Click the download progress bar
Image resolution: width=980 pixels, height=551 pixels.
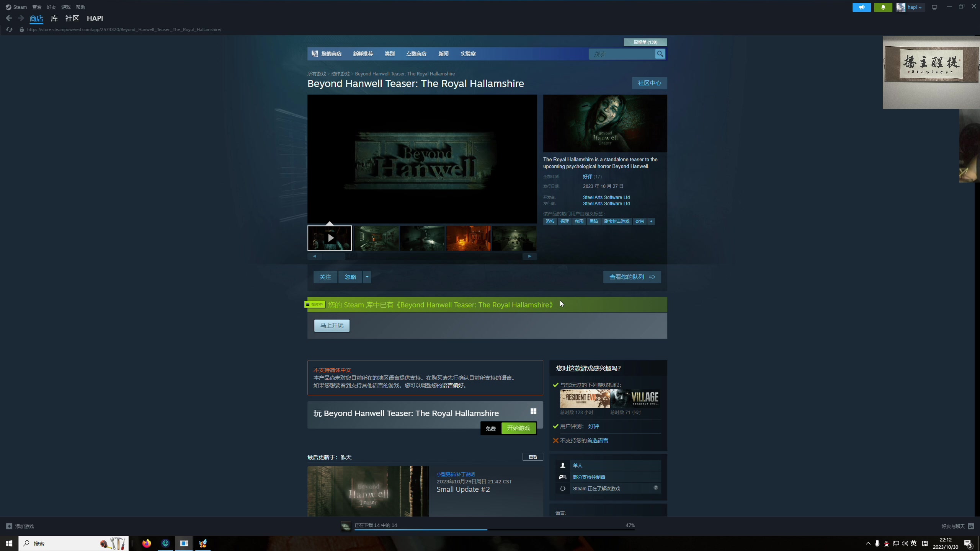coord(494,529)
